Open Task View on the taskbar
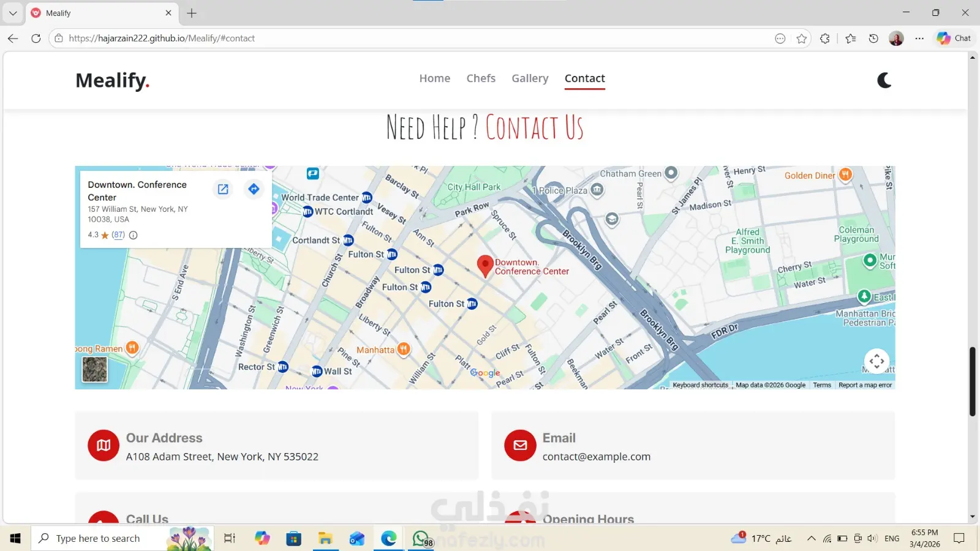The height and width of the screenshot is (551, 980). (x=230, y=538)
